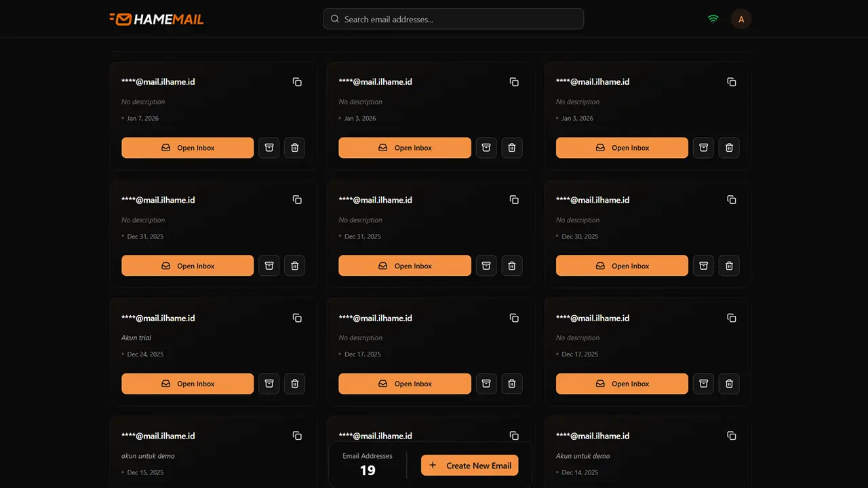Click the search email addresses field
This screenshot has width=868, height=488.
(453, 19)
